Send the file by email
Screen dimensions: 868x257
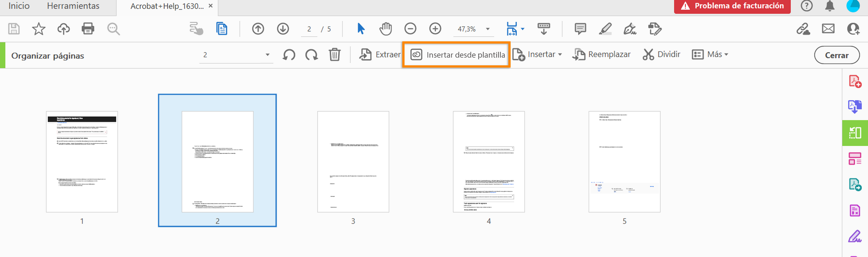[828, 29]
